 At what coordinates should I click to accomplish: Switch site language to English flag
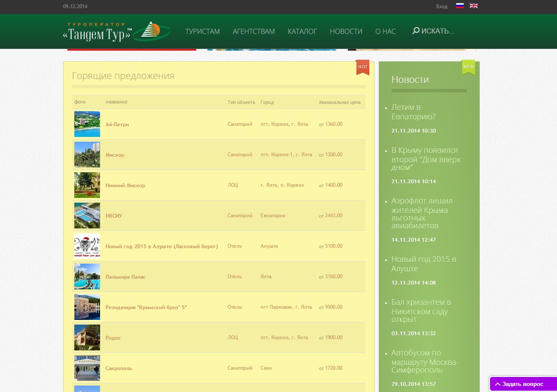(473, 6)
